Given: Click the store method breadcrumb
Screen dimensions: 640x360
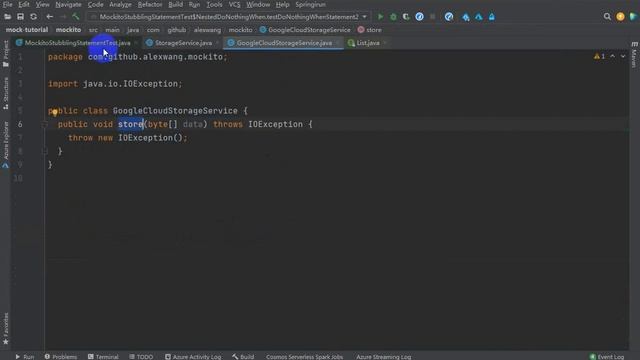Looking at the screenshot, I should pyautogui.click(x=370, y=30).
